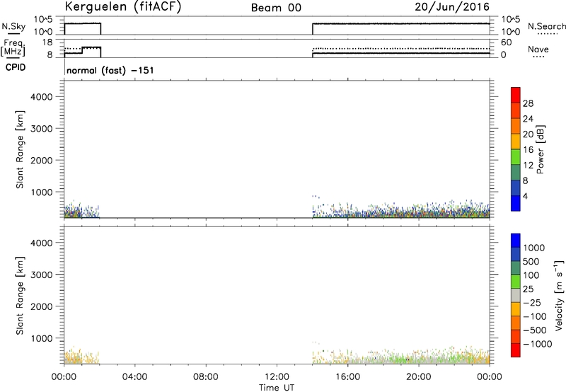Select the Freq. [MHz] axis label
The image size is (566, 392).
click(x=13, y=47)
